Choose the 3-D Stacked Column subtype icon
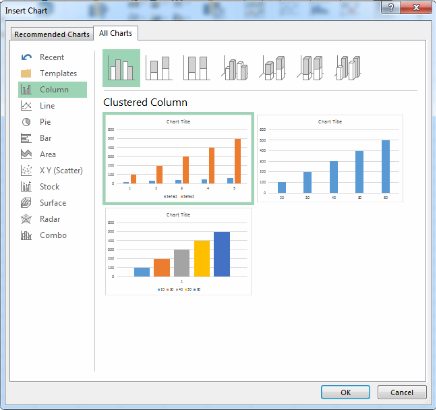 coord(273,68)
